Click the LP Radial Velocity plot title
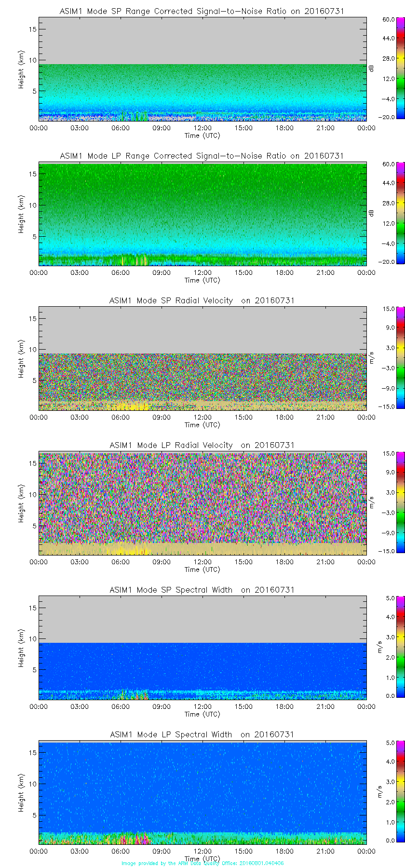 click(202, 445)
